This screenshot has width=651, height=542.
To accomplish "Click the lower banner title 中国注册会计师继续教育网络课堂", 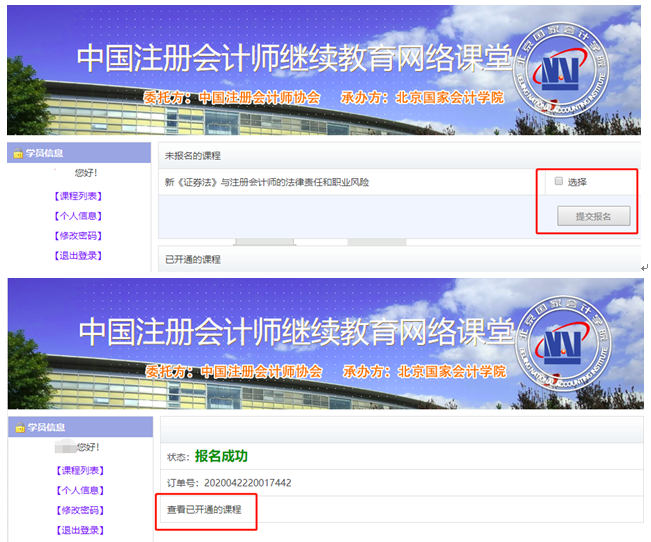I will click(x=296, y=332).
